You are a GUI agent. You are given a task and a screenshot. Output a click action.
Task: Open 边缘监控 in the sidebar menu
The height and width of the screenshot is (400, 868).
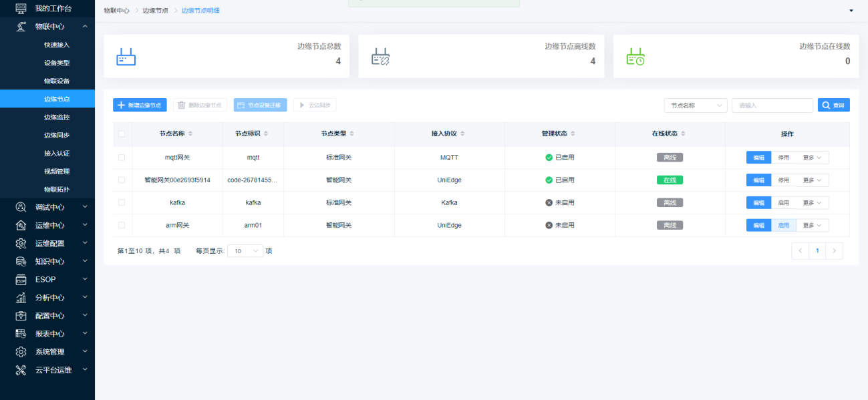tap(57, 117)
